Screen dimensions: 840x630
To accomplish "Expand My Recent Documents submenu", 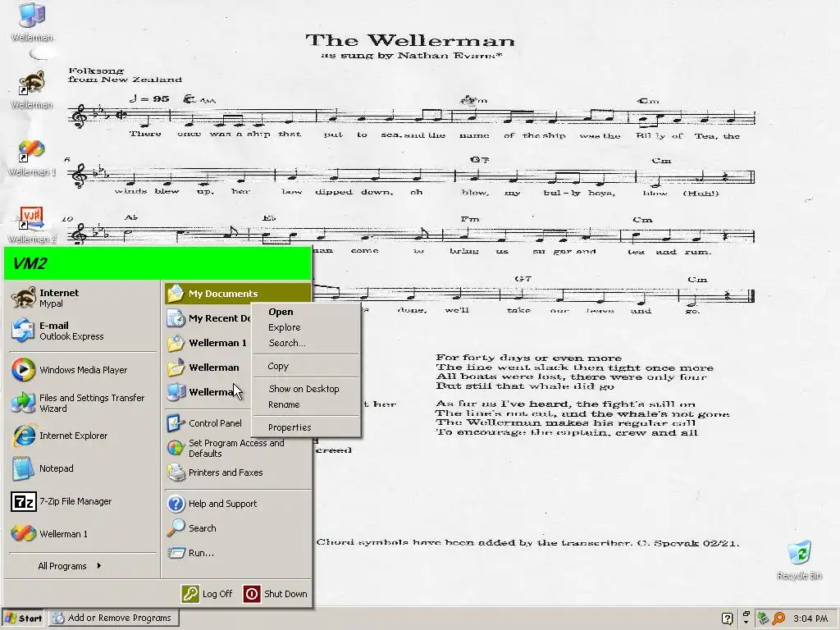I will (x=208, y=318).
